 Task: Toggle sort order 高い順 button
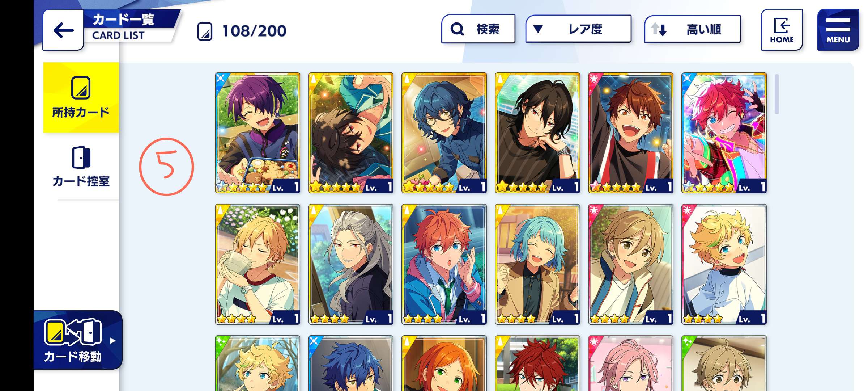click(x=692, y=29)
